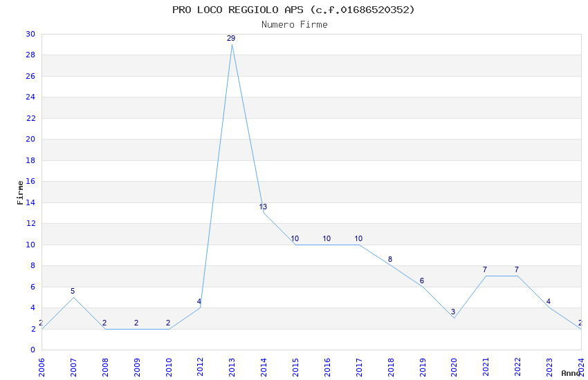Click the data label 10 above 2016
This screenshot has width=588, height=380.
(327, 238)
